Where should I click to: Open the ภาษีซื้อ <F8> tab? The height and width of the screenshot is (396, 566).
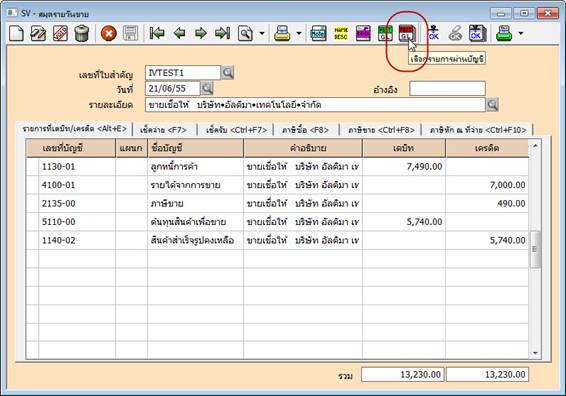pos(305,130)
